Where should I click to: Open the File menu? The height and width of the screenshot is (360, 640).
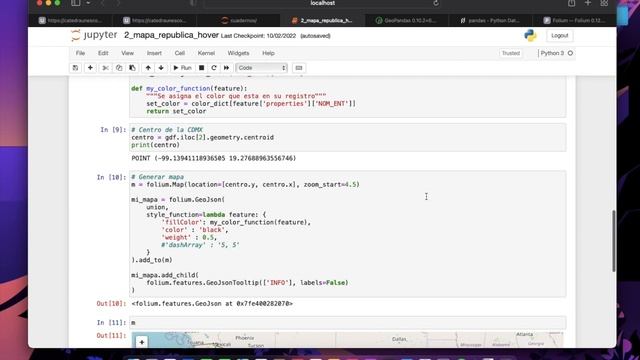pos(80,53)
